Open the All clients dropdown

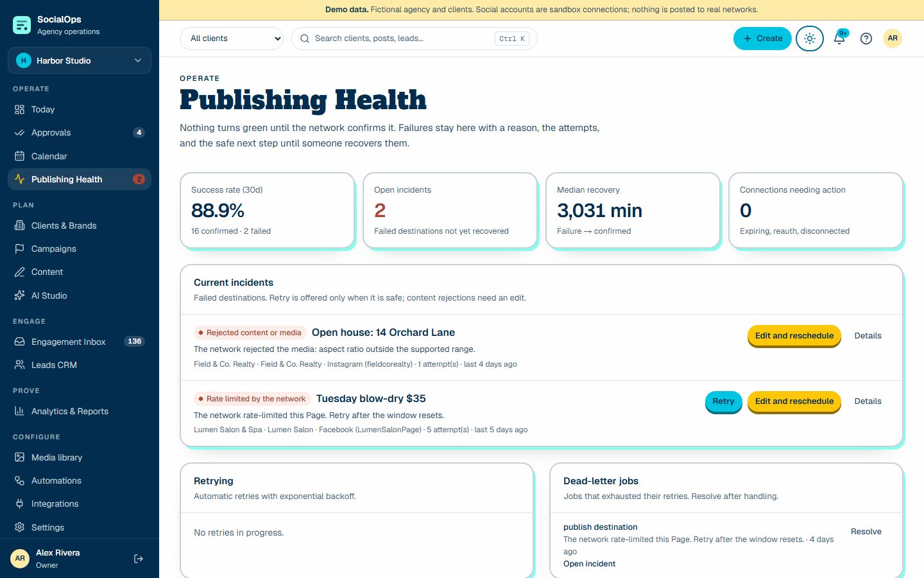232,39
